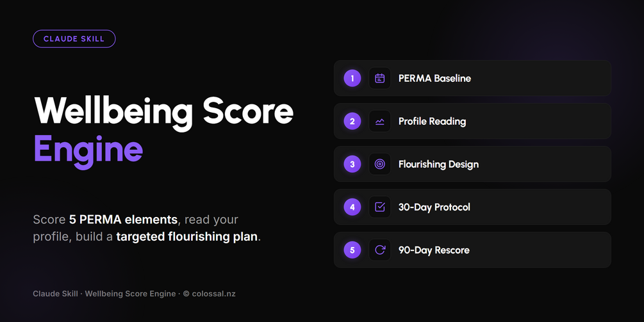Open the PERMA Baseline step card
This screenshot has height=322, width=644.
[472, 78]
